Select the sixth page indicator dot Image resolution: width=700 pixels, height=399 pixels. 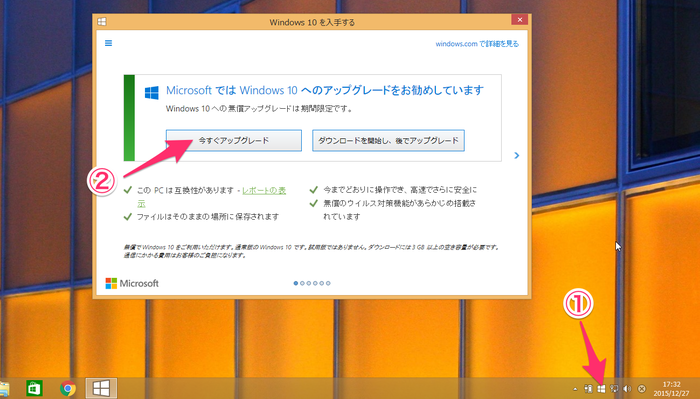coord(328,283)
